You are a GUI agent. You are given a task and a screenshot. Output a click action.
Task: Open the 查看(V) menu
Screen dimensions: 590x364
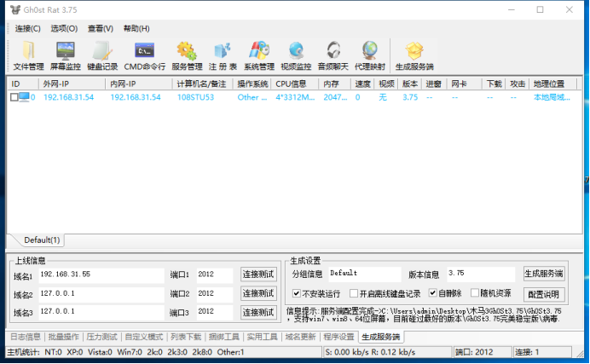pyautogui.click(x=101, y=29)
